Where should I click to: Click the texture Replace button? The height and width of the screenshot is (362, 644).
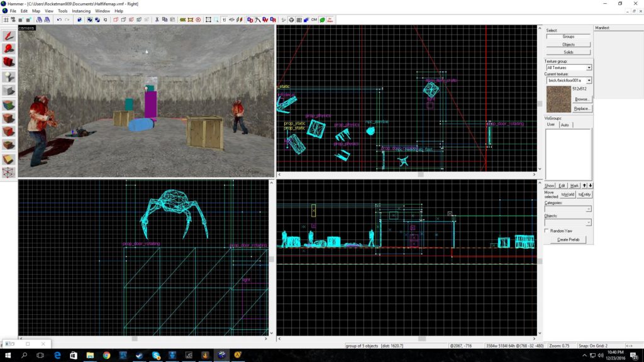click(x=581, y=109)
